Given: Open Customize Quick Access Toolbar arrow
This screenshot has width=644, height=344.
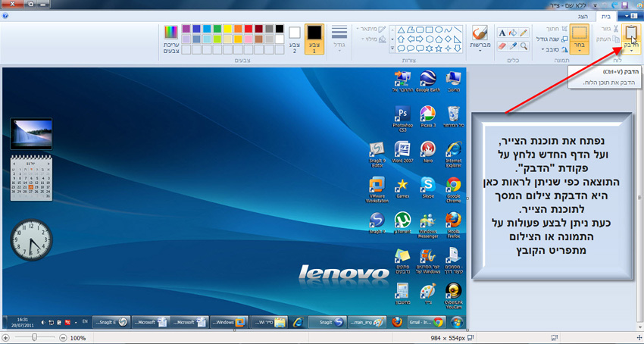Looking at the screenshot, I should (x=595, y=5).
